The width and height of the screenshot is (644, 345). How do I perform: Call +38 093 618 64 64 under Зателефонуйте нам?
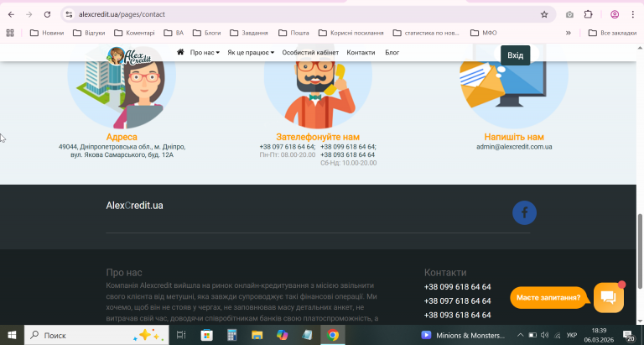point(347,155)
